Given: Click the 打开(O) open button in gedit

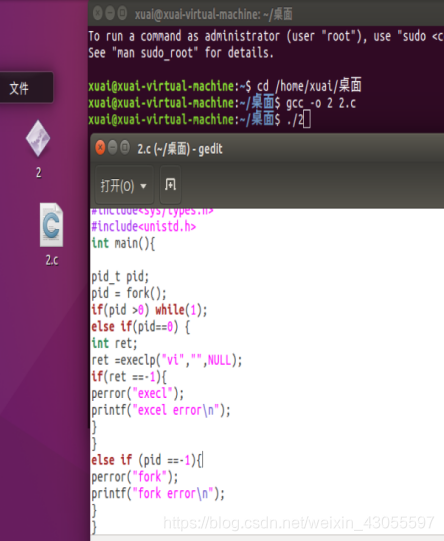Looking at the screenshot, I should pos(124,186).
